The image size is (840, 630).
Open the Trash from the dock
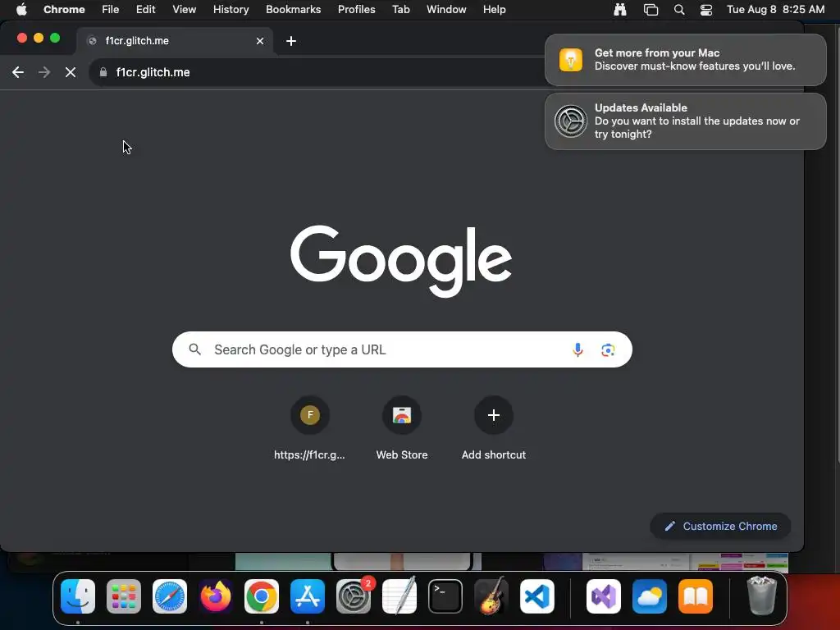pos(762,596)
